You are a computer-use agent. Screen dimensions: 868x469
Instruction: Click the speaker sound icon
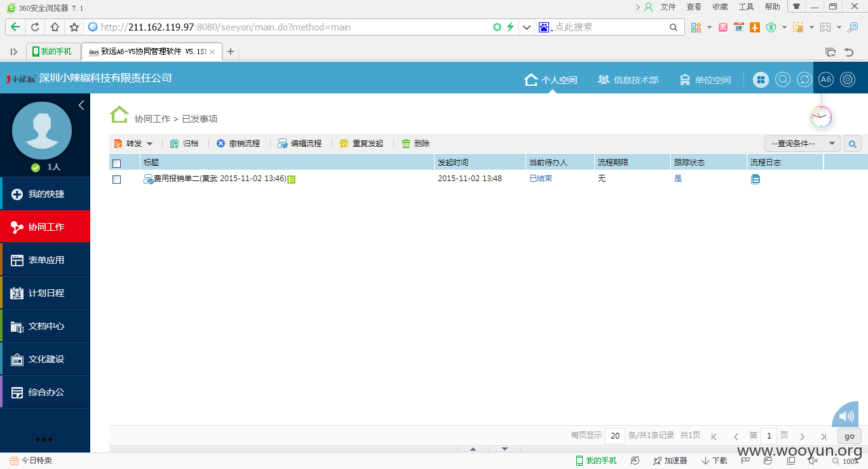pyautogui.click(x=846, y=416)
